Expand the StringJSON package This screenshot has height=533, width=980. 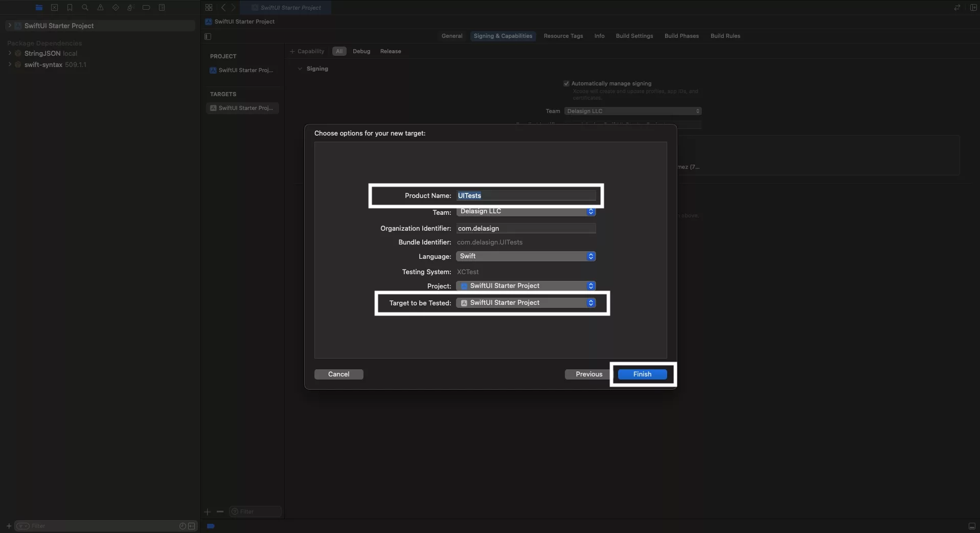(x=10, y=53)
